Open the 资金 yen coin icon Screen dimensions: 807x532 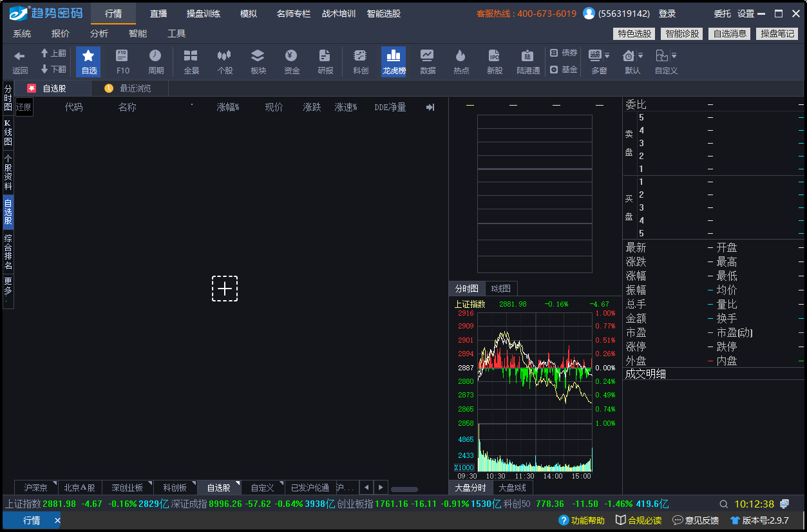pyautogui.click(x=291, y=55)
